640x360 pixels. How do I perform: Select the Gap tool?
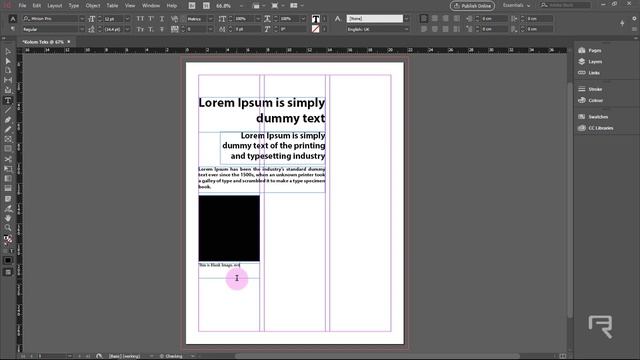pyautogui.click(x=8, y=80)
